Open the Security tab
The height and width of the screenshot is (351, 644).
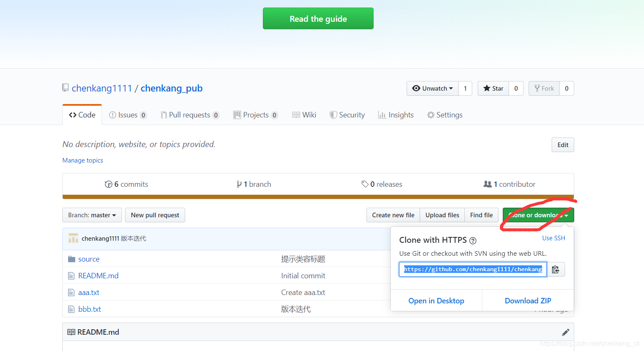click(x=347, y=115)
